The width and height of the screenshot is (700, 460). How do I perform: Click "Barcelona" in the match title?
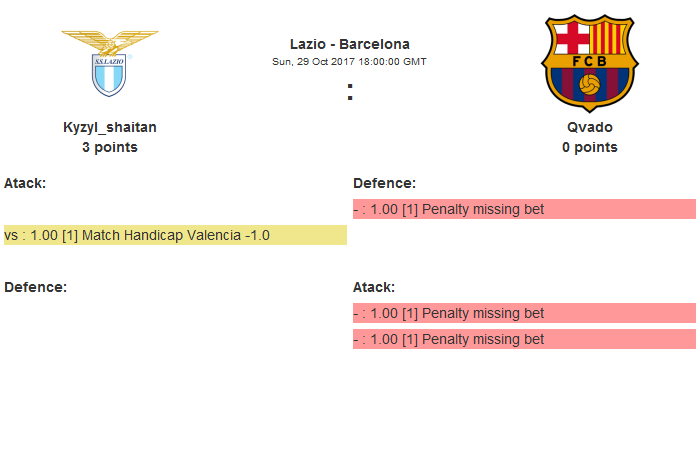pos(374,44)
